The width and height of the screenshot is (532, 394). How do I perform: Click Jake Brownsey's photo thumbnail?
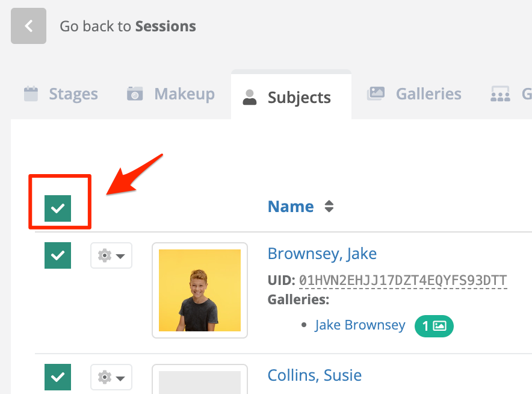click(x=200, y=290)
